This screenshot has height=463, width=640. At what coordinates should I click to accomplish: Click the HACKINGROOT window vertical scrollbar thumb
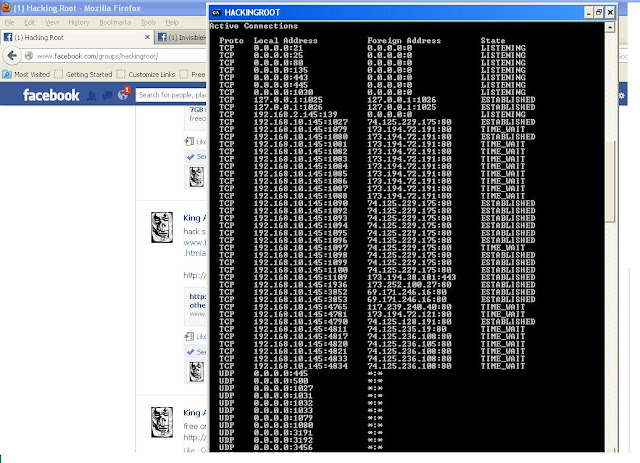click(x=610, y=182)
